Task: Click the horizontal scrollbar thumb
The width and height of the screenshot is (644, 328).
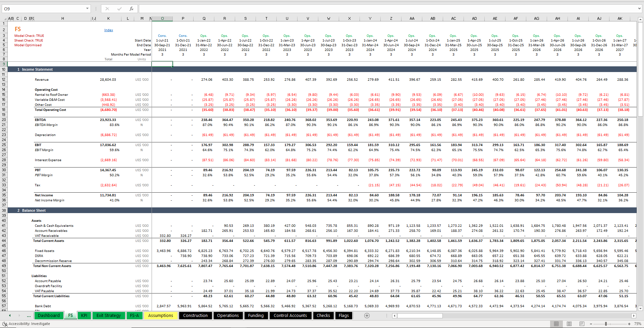Action: point(420,316)
